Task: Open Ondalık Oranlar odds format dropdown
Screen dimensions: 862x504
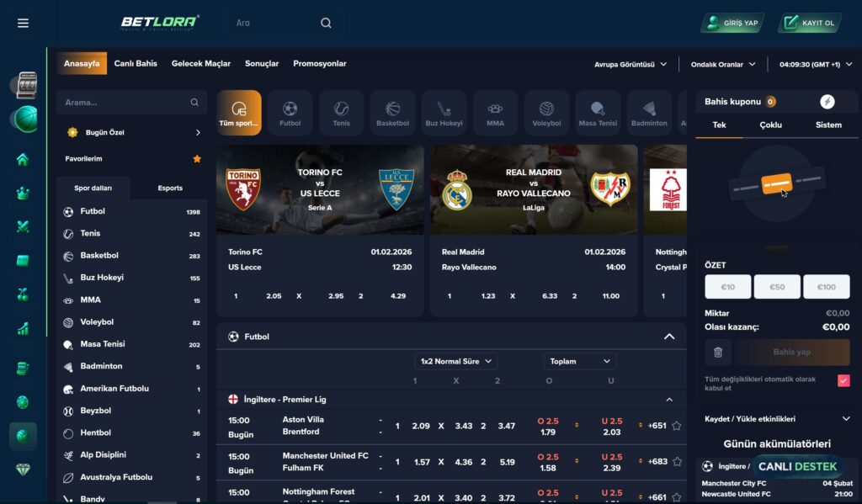Action: pyautogui.click(x=723, y=64)
